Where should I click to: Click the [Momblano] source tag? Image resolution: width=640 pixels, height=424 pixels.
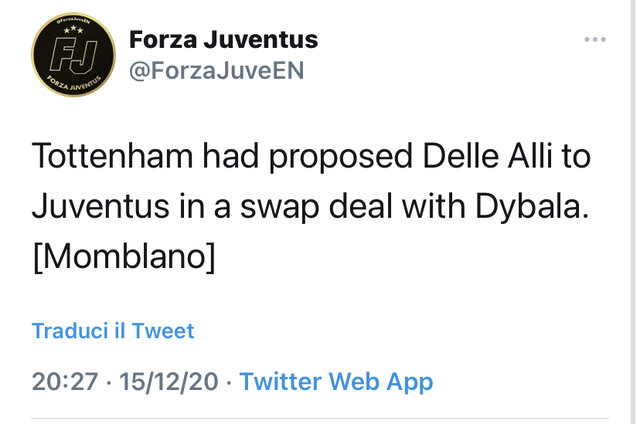pyautogui.click(x=124, y=256)
